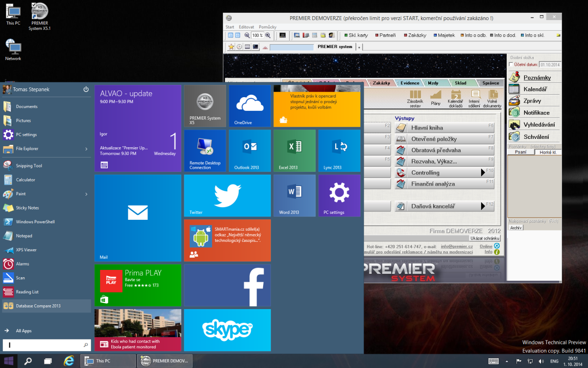Open Interní sdělení icon

[x=474, y=98]
